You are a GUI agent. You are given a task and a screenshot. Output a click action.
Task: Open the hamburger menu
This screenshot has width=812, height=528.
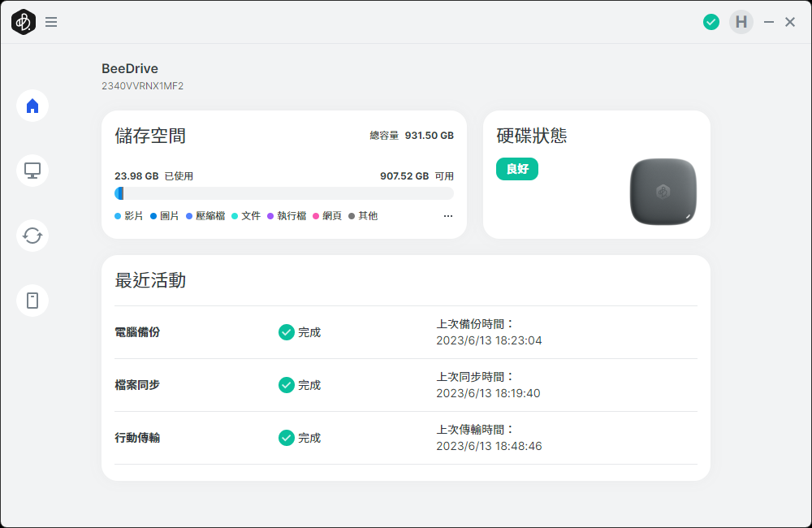click(x=51, y=22)
